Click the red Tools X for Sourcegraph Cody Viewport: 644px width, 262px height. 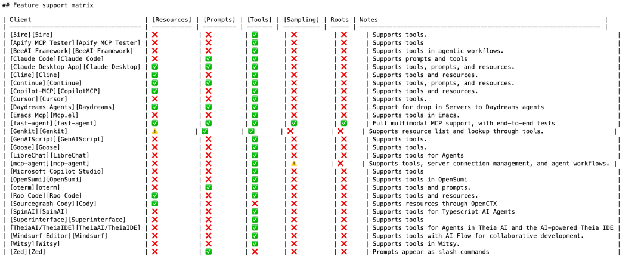coord(255,204)
